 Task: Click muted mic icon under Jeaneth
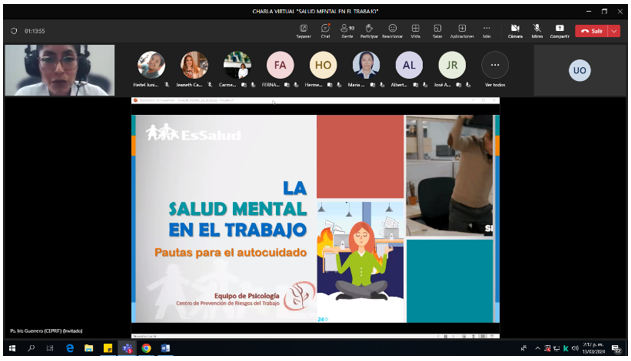pos(210,85)
